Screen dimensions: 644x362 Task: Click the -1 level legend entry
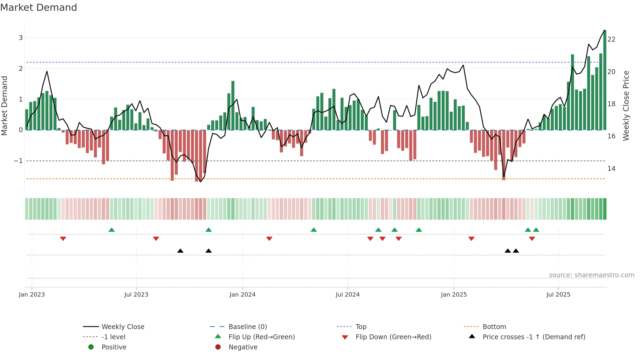coord(104,337)
